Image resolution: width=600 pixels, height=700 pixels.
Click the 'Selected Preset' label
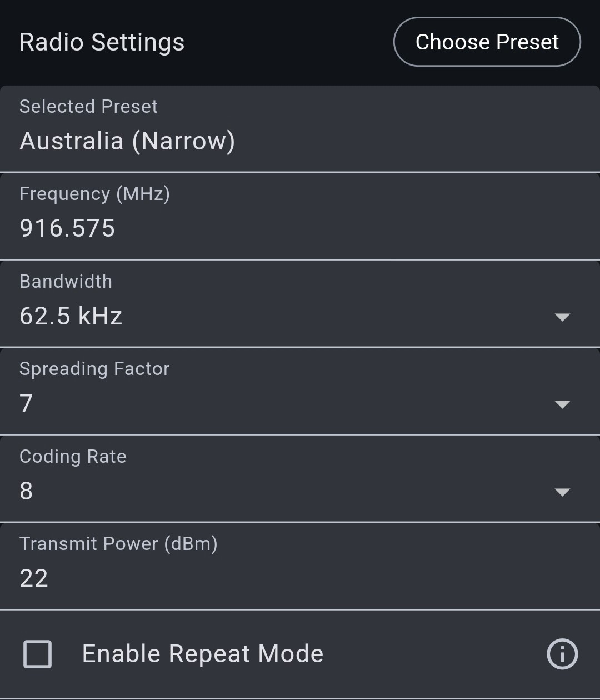click(88, 106)
